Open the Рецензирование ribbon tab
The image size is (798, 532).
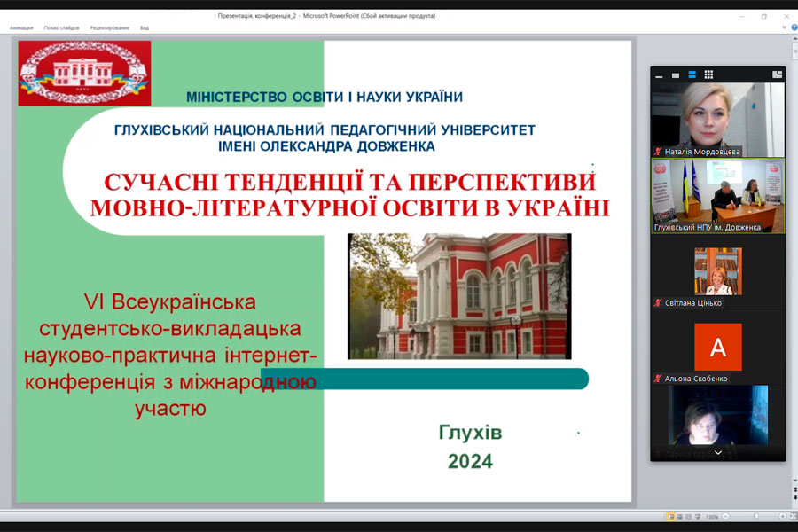pos(109,28)
